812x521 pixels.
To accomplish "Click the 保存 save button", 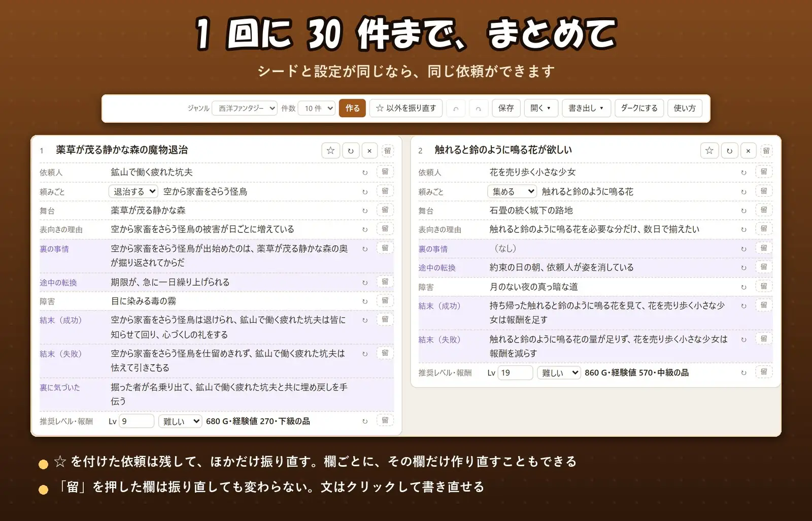I will coord(506,109).
